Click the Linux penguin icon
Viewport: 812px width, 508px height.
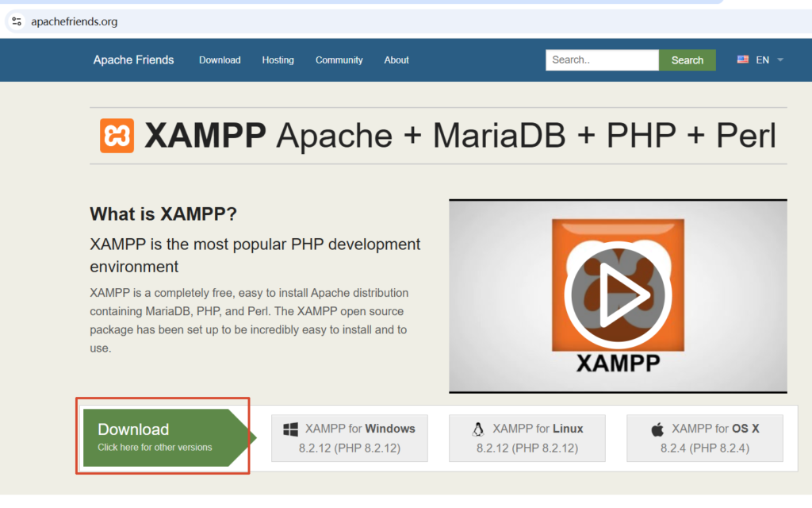click(478, 429)
